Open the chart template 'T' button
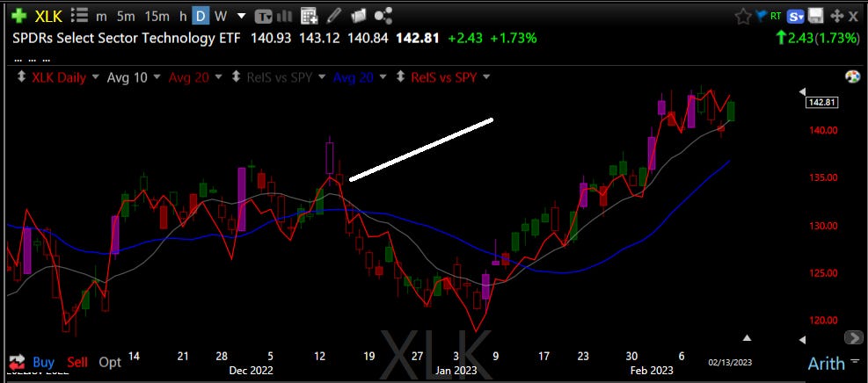This screenshot has height=383, width=868. coord(264,17)
